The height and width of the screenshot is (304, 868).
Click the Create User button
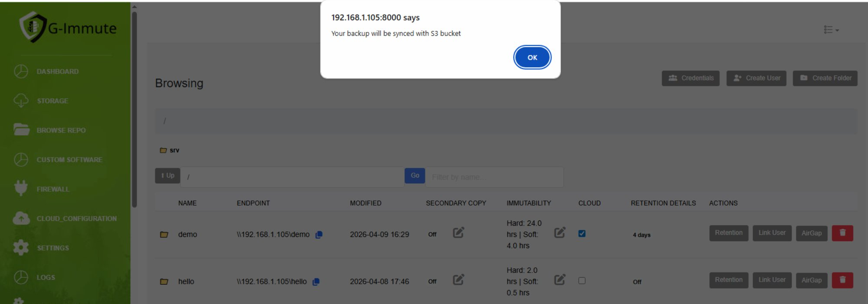point(756,78)
